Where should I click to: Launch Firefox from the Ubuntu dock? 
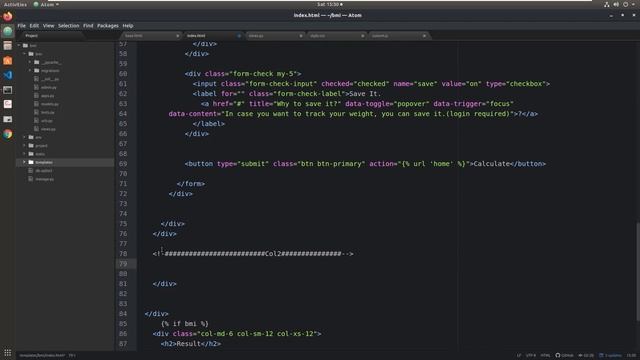[x=7, y=16]
